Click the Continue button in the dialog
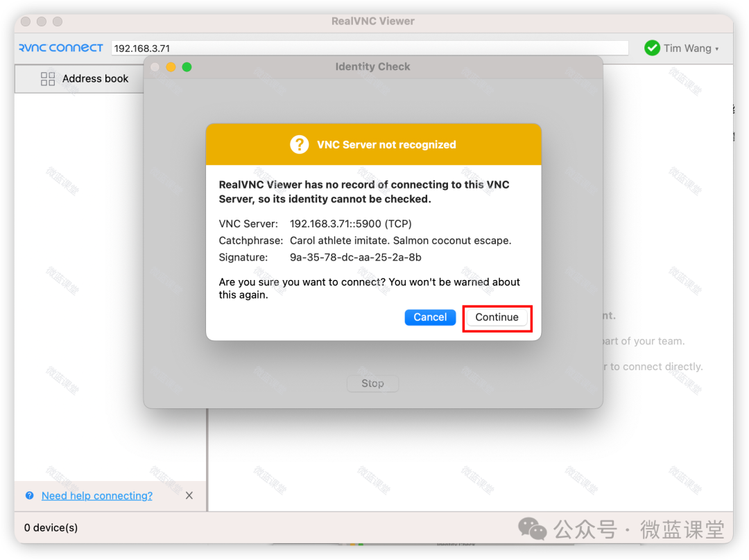749x560 pixels. click(x=497, y=317)
